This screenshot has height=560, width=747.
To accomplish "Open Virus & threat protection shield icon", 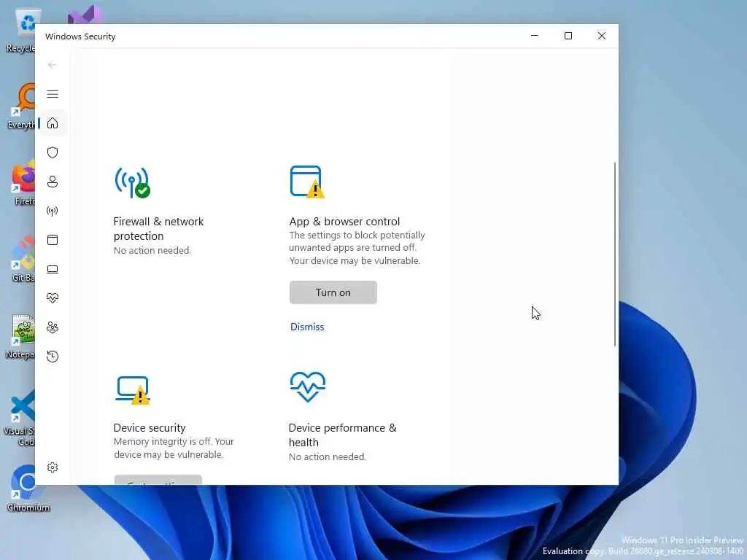I will click(x=53, y=152).
